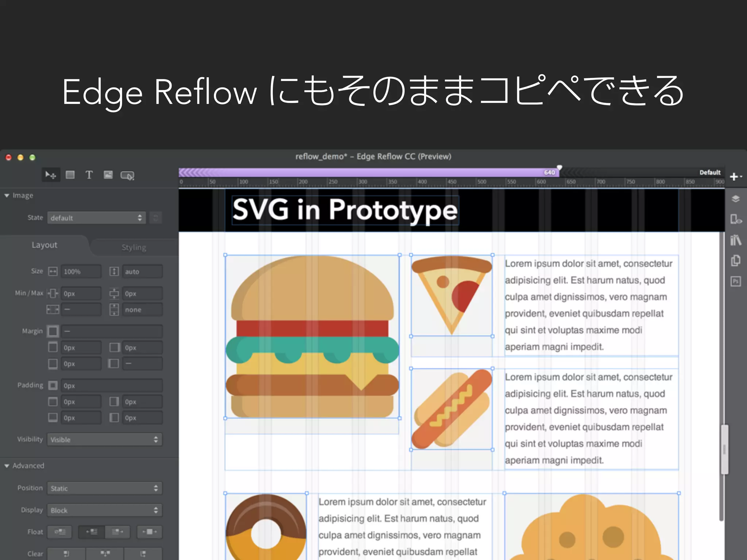747x560 pixels.
Task: Add a new breakpoint with plus icon
Action: pyautogui.click(x=735, y=177)
